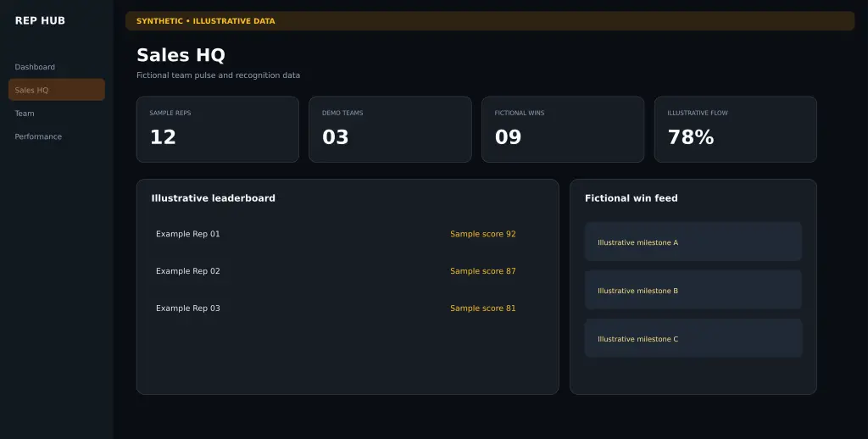Screen dimensions: 868x439
Task: Click the Synthetic Illustrative Data banner
Action: coord(490,21)
